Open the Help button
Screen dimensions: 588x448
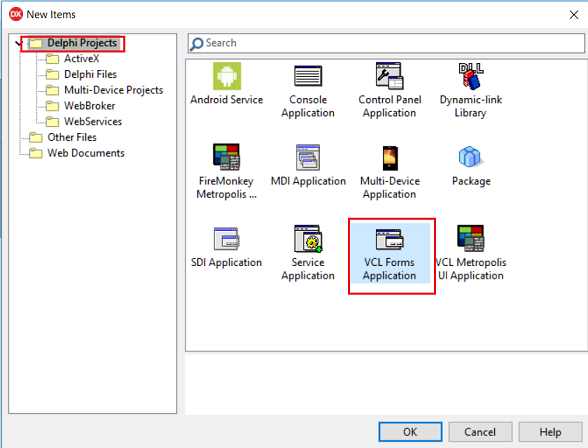pyautogui.click(x=550, y=432)
